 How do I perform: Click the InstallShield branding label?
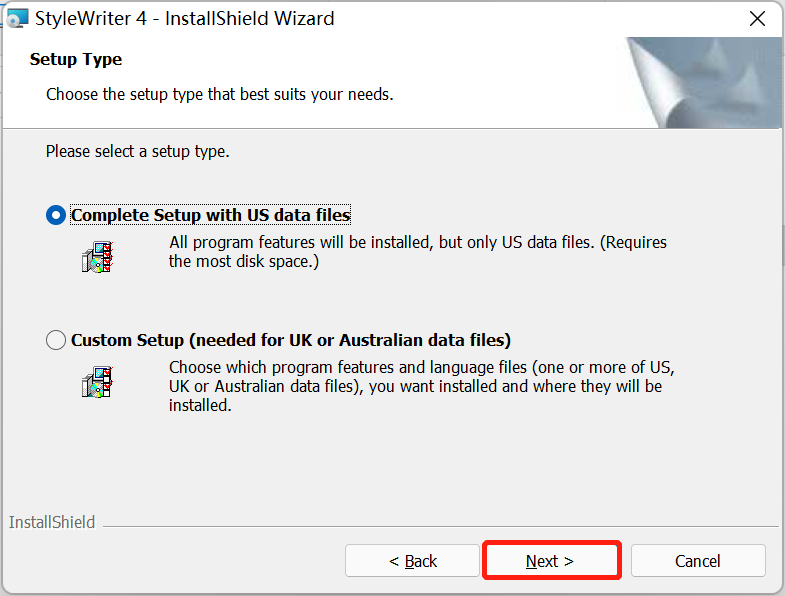(x=52, y=522)
